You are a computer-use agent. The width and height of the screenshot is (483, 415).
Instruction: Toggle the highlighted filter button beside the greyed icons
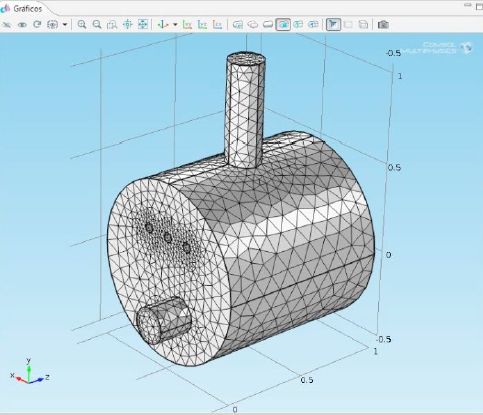click(x=333, y=25)
